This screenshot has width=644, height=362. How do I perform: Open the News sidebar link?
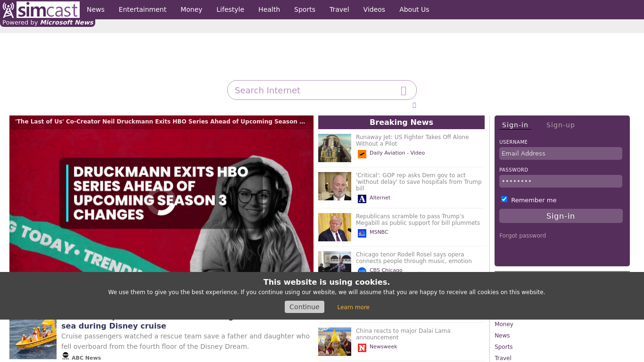[x=502, y=336]
